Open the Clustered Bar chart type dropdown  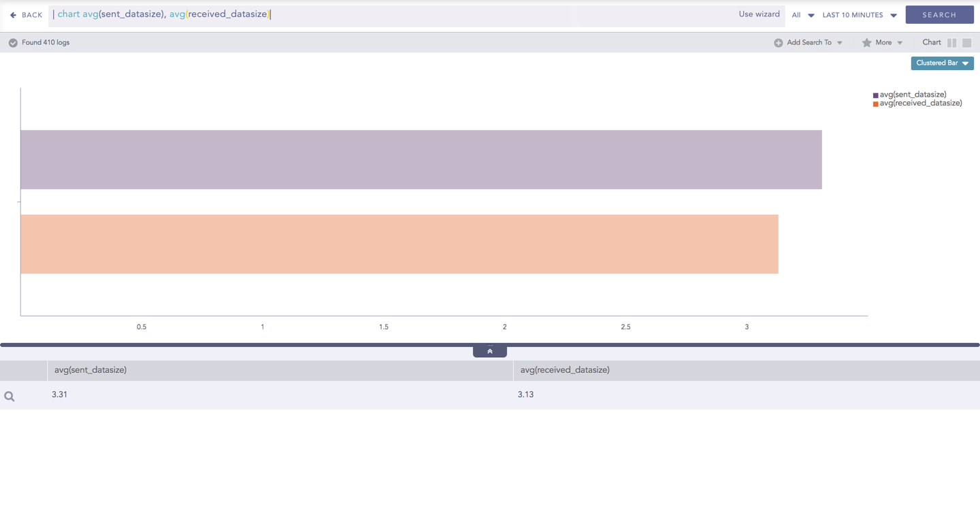942,63
